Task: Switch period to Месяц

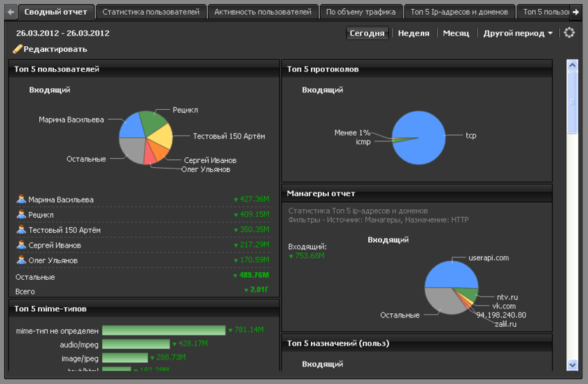Action: (x=456, y=33)
